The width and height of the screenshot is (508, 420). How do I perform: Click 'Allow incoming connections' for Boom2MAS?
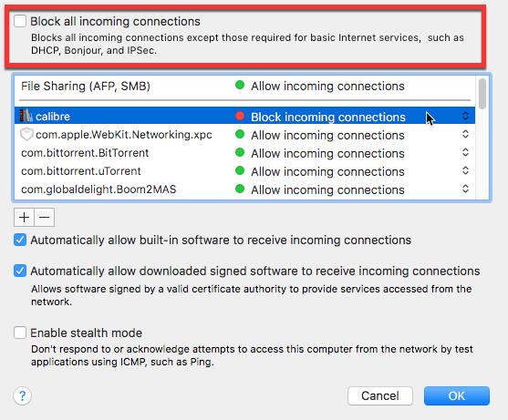click(327, 190)
